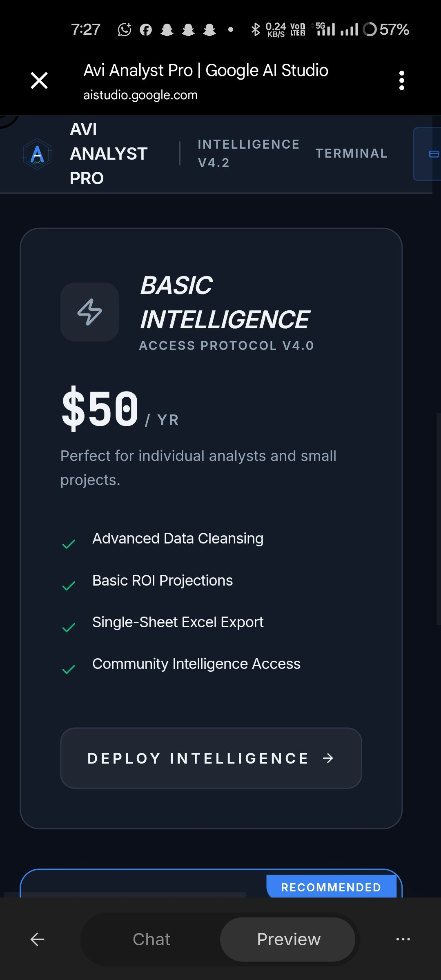Tap the Advanced Data Cleansing checkmark
This screenshot has width=441, height=980.
coord(69,544)
